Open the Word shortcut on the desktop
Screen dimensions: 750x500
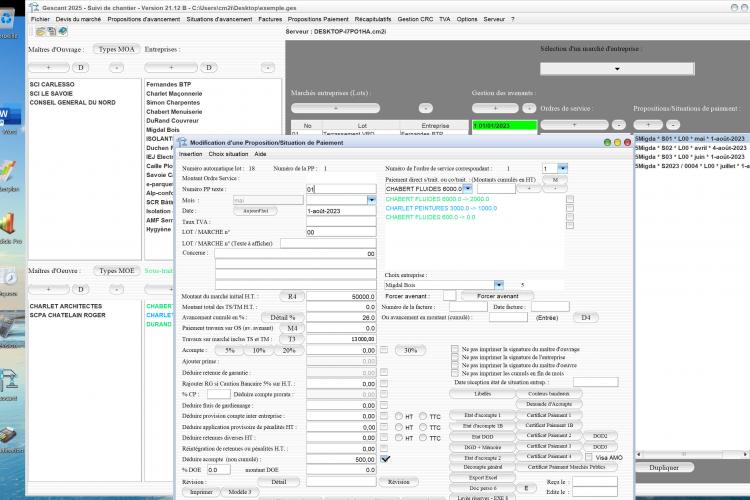(x=9, y=119)
